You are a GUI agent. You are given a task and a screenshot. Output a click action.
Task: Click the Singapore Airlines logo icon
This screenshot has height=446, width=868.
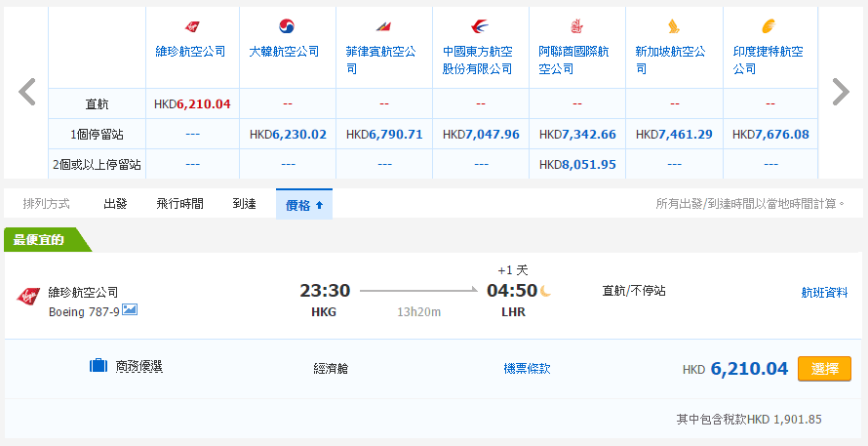671,26
